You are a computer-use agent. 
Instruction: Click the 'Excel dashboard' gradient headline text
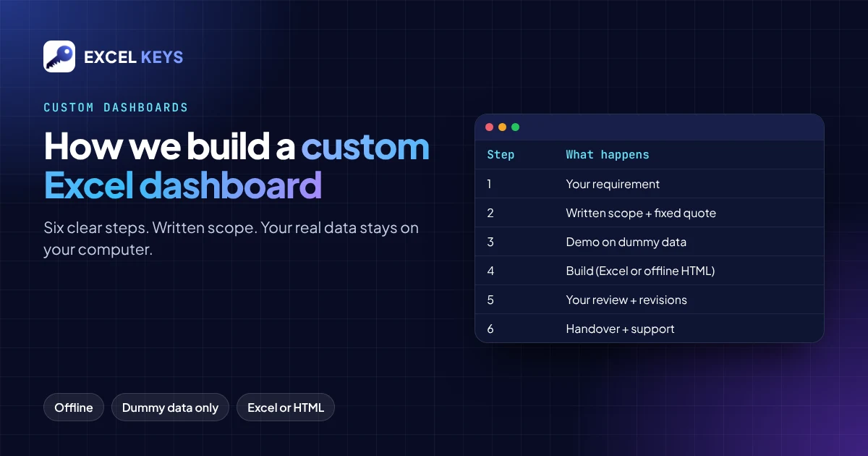click(x=183, y=186)
